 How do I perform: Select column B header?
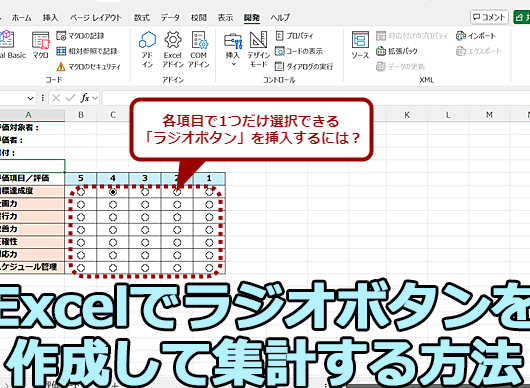(81, 115)
